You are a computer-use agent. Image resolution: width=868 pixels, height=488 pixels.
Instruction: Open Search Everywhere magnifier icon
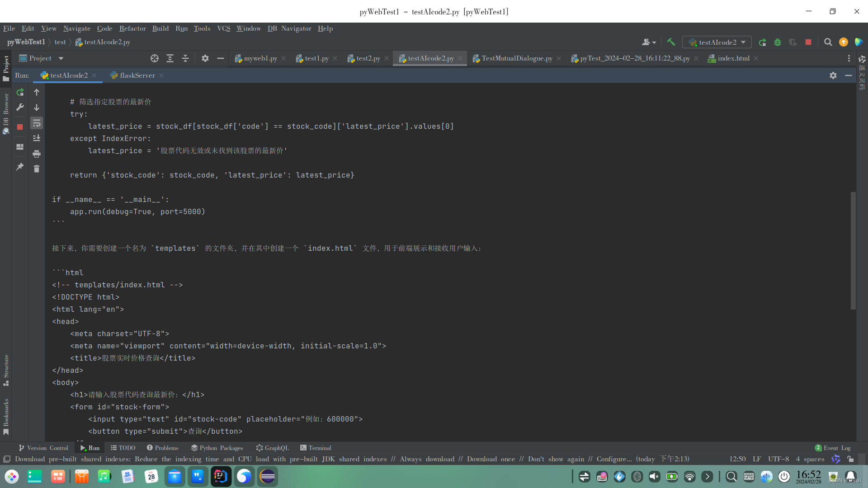click(828, 42)
